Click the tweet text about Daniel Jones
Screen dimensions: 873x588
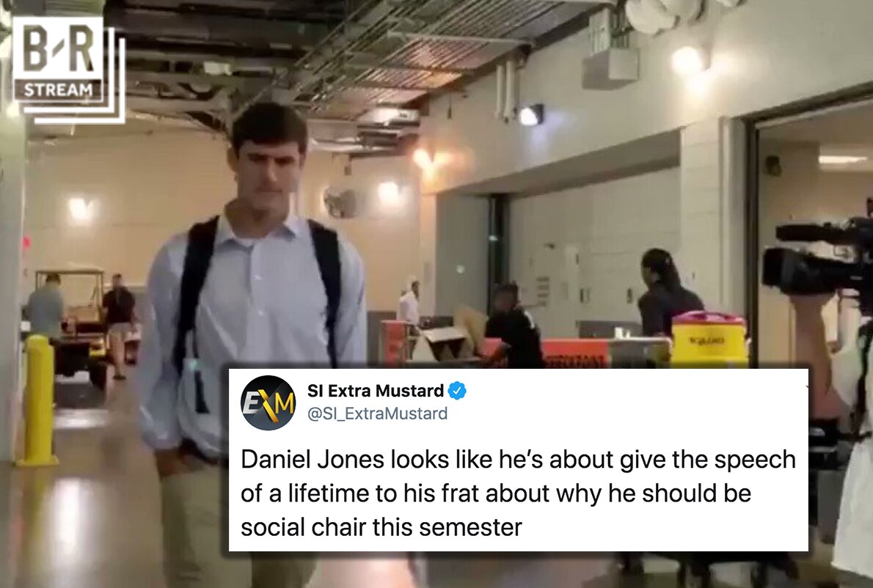coord(518,493)
